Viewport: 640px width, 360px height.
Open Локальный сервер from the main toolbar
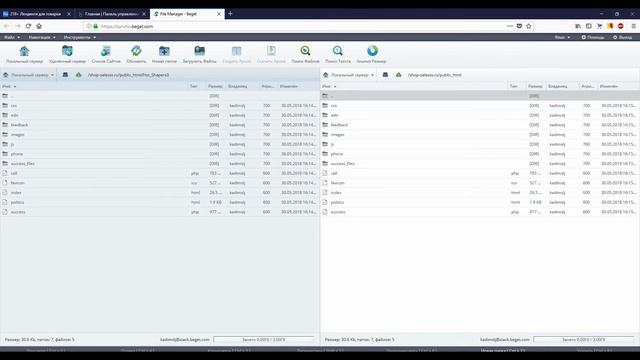pos(24,54)
